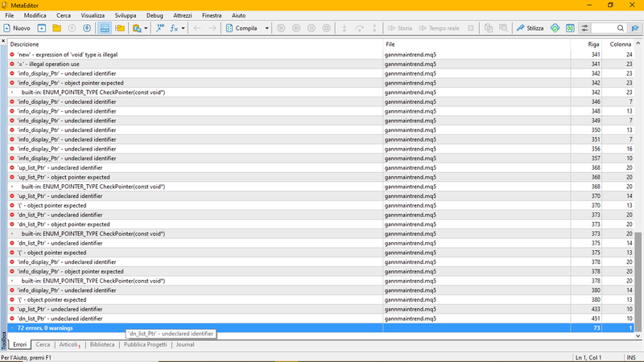The image size is (644, 362).
Task: Expand the find in files dropdown arrow
Action: tap(146, 28)
